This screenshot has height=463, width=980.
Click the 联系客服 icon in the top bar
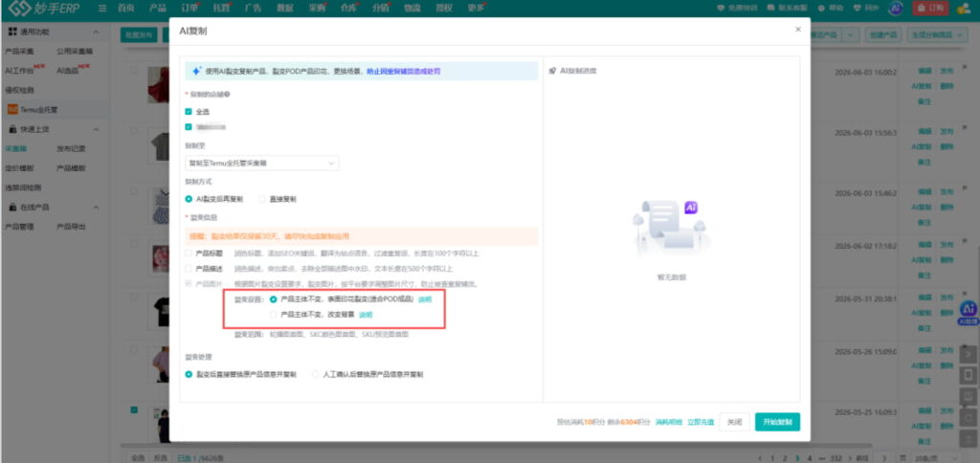(770, 8)
